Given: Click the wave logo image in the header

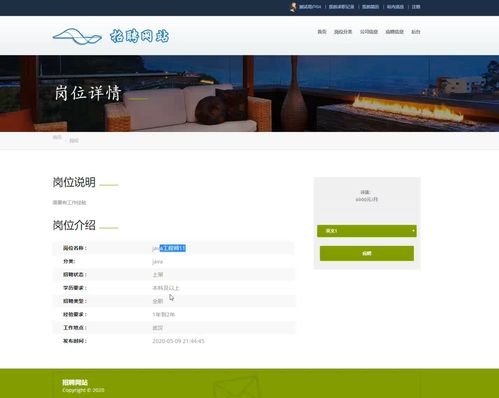Looking at the screenshot, I should [77, 36].
